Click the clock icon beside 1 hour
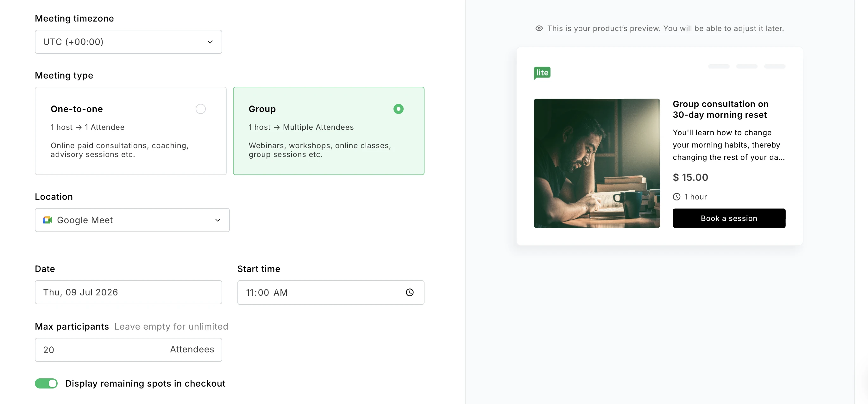Image resolution: width=868 pixels, height=404 pixels. click(x=676, y=197)
